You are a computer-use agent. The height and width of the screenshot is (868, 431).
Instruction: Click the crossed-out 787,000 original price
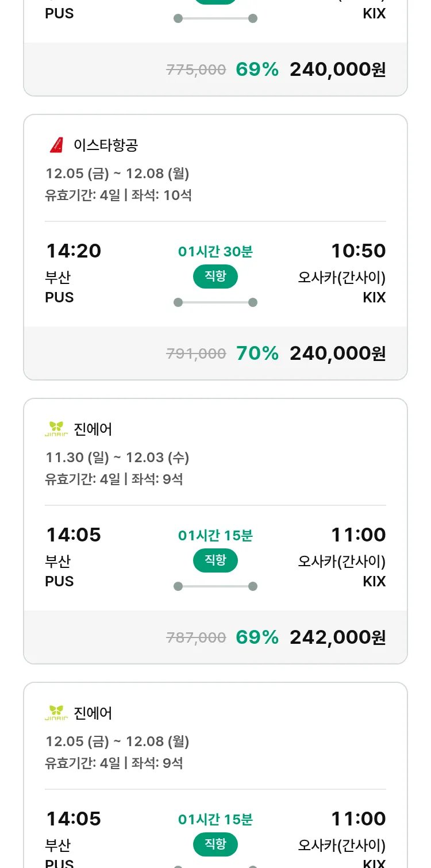click(196, 637)
